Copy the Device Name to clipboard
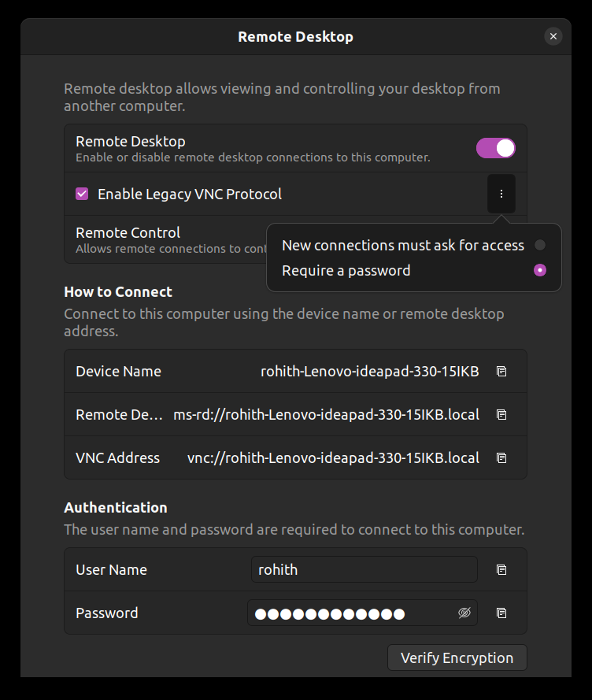 point(501,371)
